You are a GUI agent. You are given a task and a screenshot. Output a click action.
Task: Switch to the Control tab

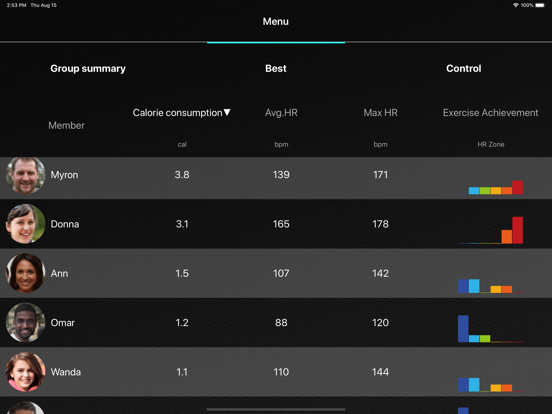point(464,68)
